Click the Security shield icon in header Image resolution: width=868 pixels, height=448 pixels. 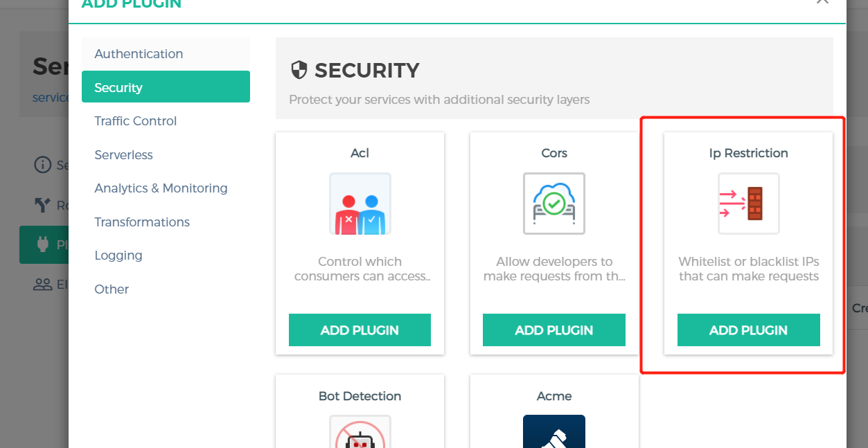(x=299, y=70)
